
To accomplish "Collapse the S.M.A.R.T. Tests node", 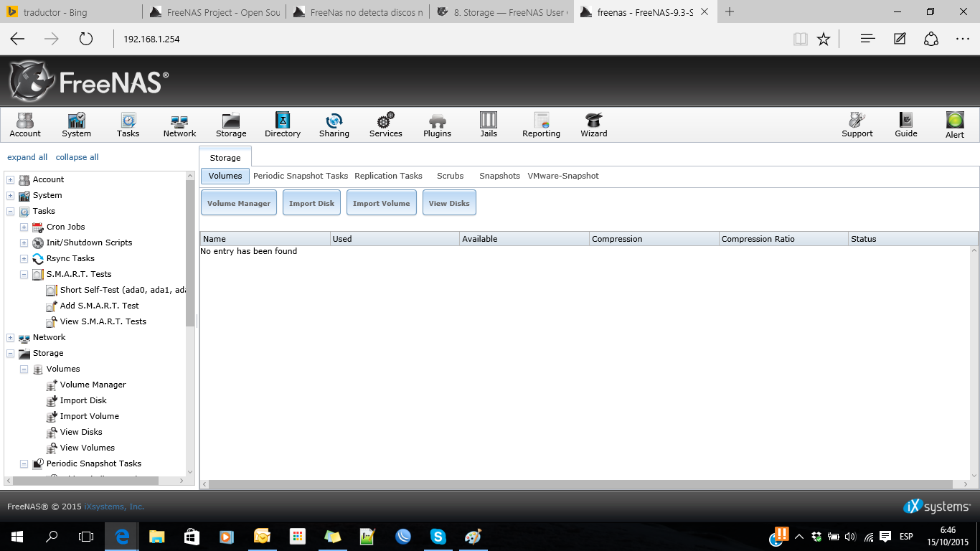I will pos(24,274).
